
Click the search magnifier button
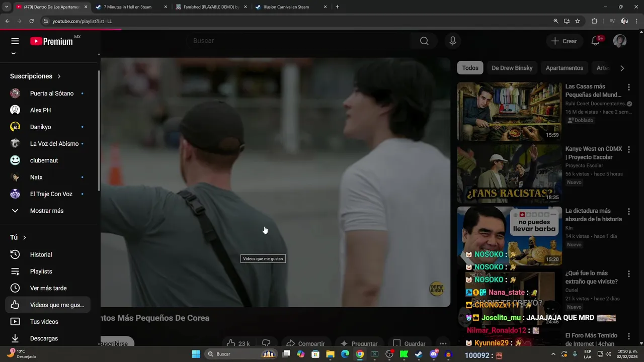click(x=424, y=41)
